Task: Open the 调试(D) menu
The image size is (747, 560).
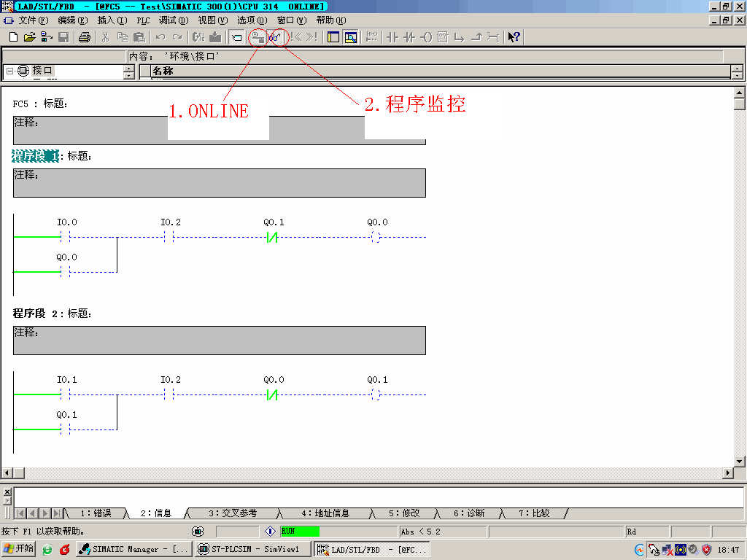Action: [x=173, y=20]
